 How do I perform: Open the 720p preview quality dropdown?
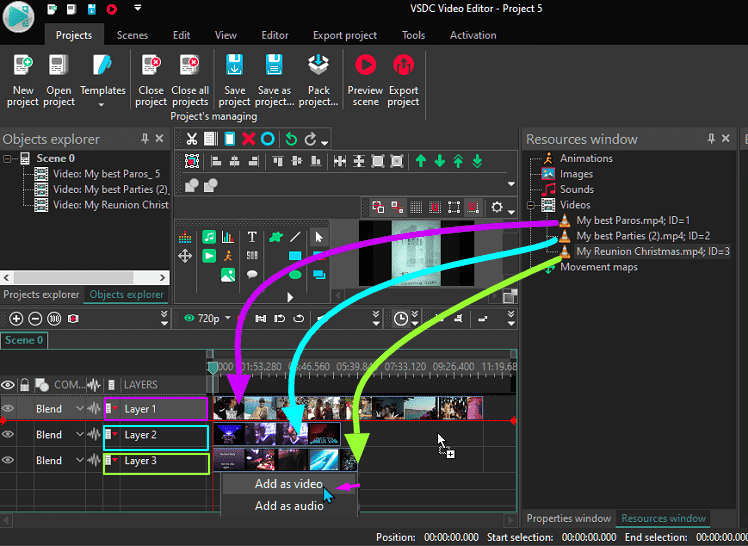point(228,318)
